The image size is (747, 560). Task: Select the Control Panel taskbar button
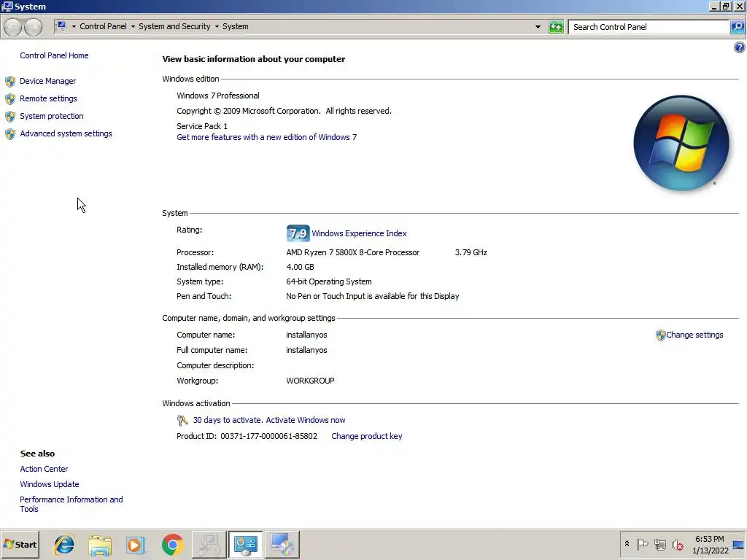(x=245, y=545)
